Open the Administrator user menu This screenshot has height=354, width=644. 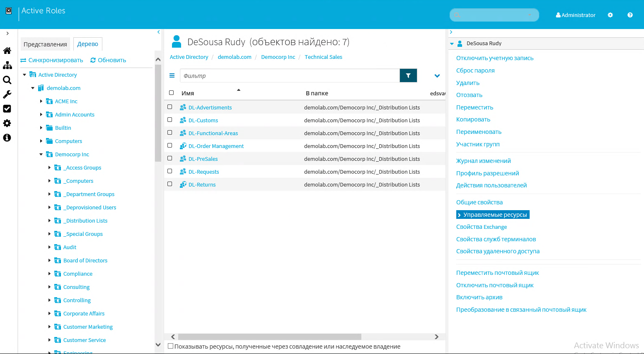[x=576, y=15]
